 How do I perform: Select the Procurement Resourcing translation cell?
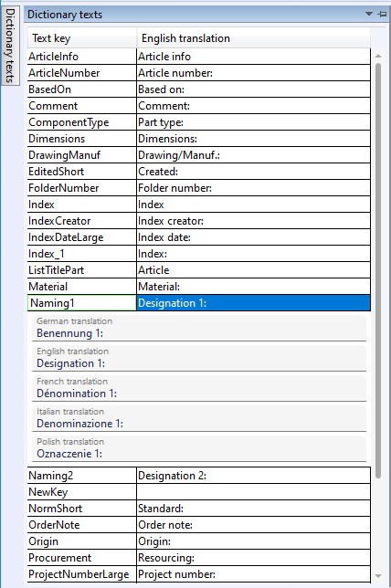(x=254, y=558)
